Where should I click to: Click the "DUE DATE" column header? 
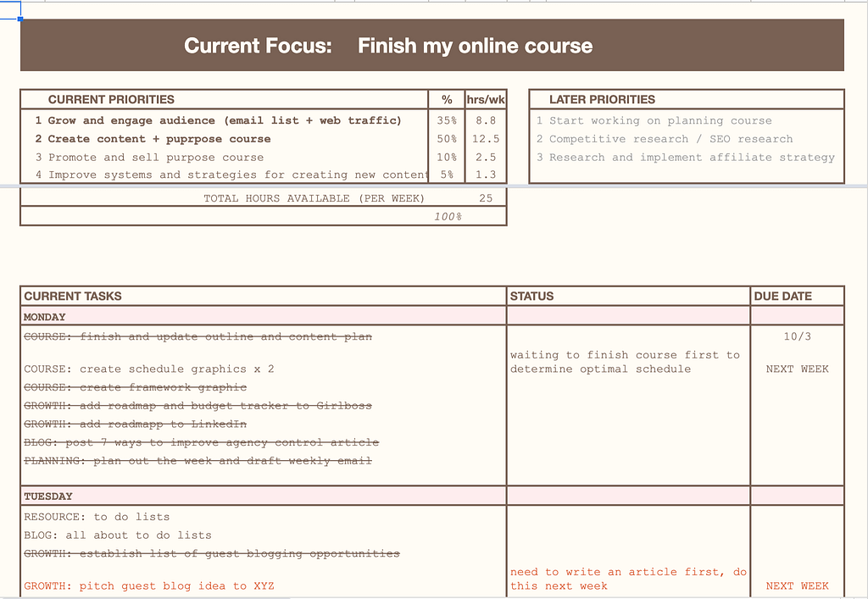(x=782, y=296)
